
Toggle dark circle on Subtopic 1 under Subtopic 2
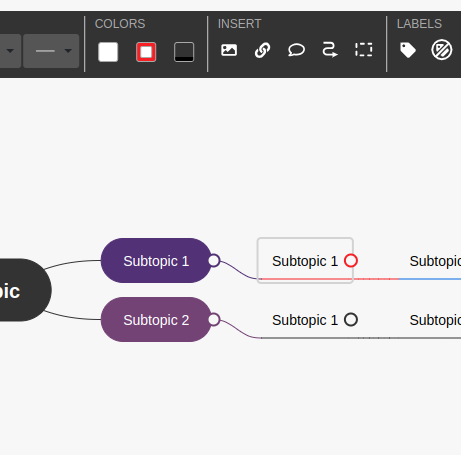click(x=351, y=320)
